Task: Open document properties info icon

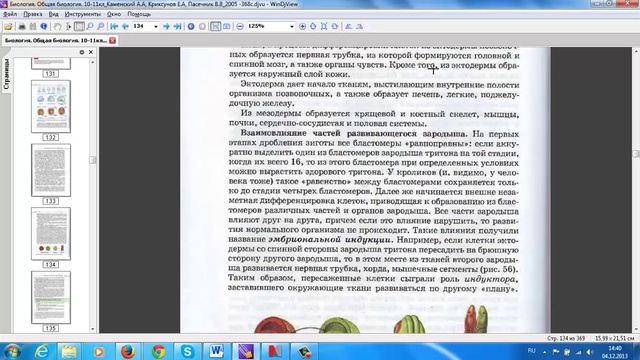Action: click(44, 27)
